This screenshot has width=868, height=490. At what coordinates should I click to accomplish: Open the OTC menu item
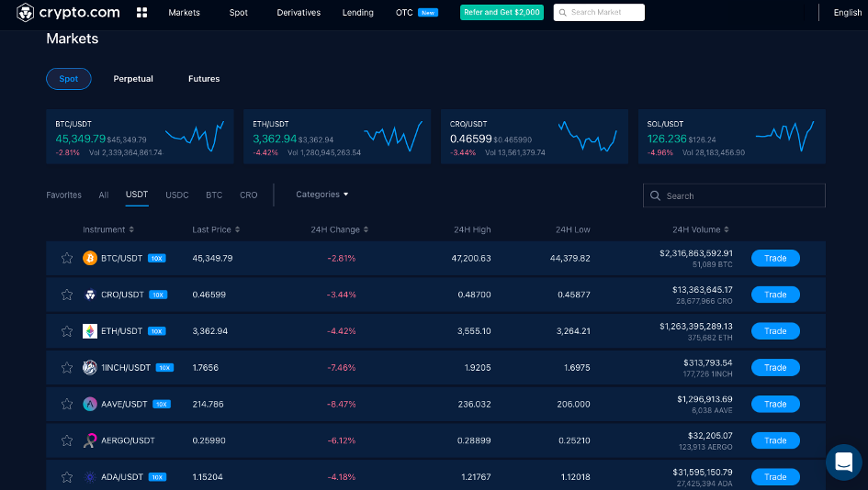[404, 12]
